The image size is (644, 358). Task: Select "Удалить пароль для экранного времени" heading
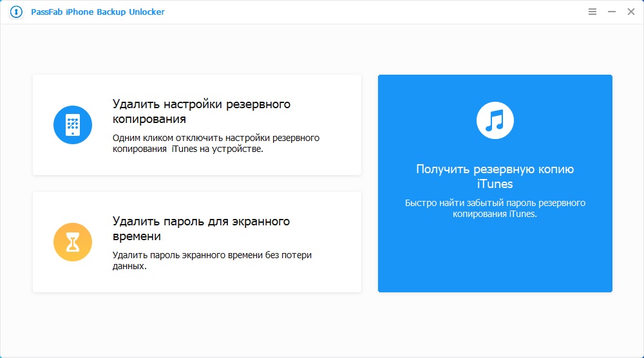pos(201,229)
